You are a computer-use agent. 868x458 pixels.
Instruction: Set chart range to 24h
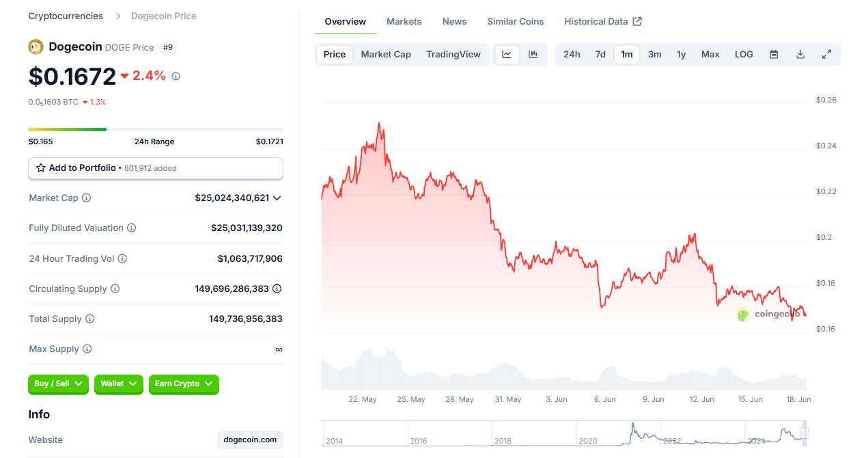(572, 54)
